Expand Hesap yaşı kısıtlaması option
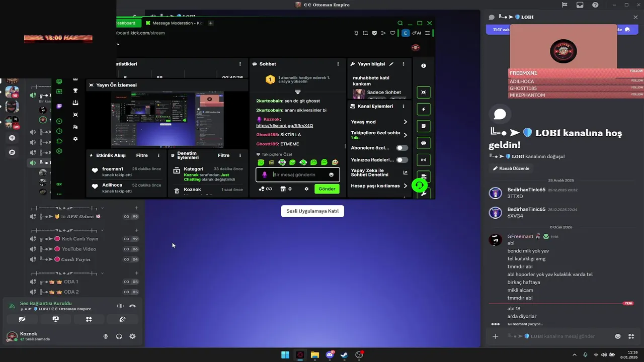The height and width of the screenshot is (362, 644). pyautogui.click(x=405, y=186)
